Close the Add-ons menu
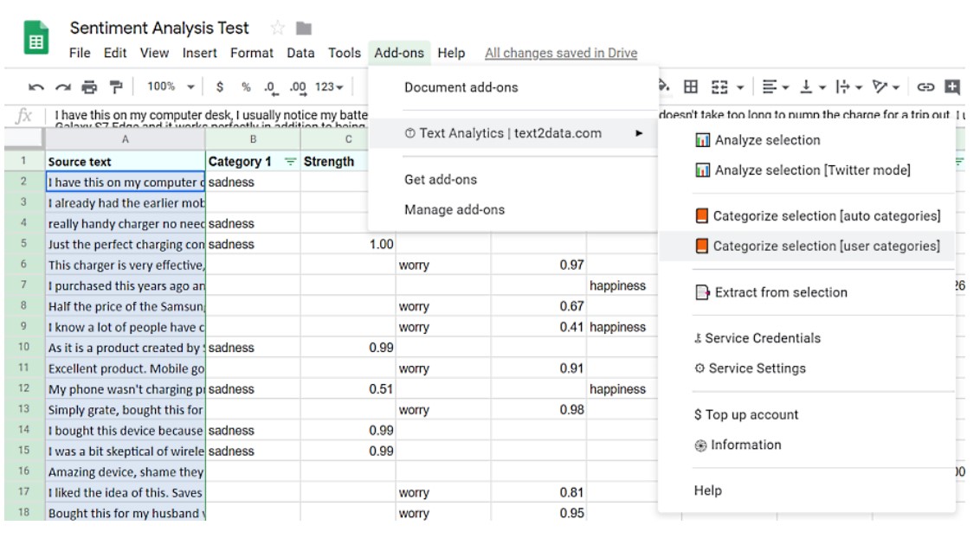 (399, 53)
